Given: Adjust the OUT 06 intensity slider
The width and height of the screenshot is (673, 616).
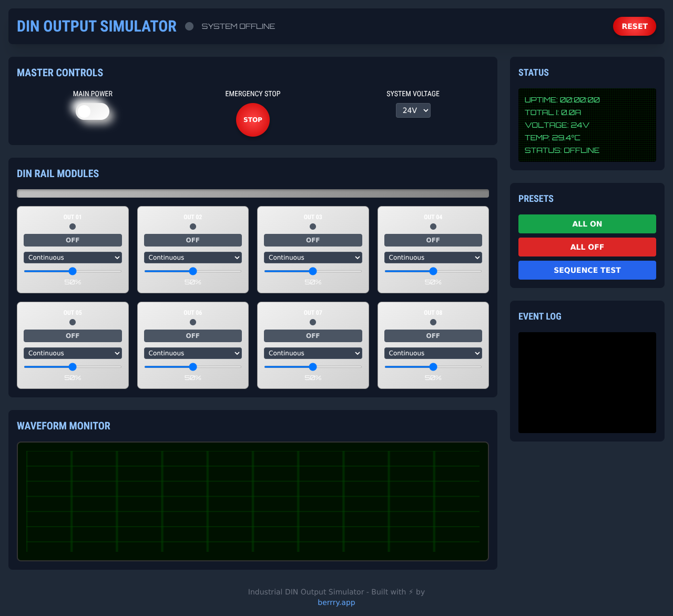Looking at the screenshot, I should [192, 367].
